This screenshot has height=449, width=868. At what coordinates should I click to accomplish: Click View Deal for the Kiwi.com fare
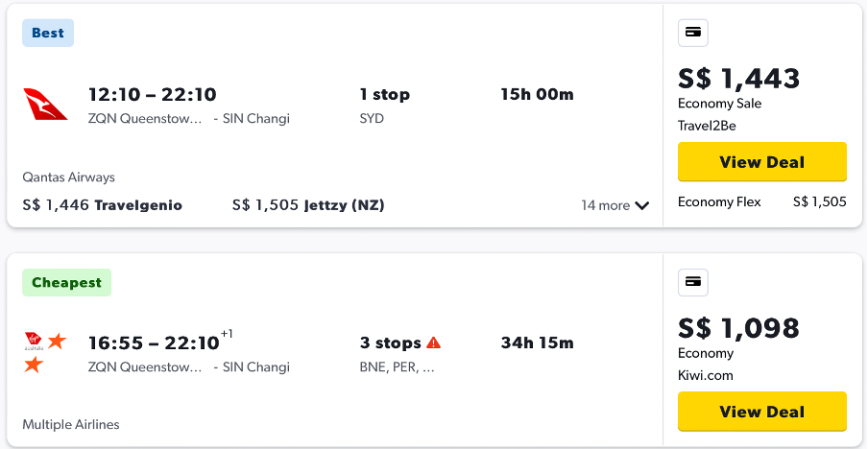(761, 412)
